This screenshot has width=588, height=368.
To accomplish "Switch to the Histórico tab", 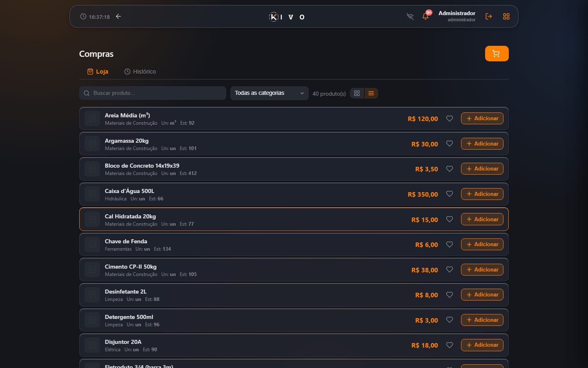I will click(140, 72).
